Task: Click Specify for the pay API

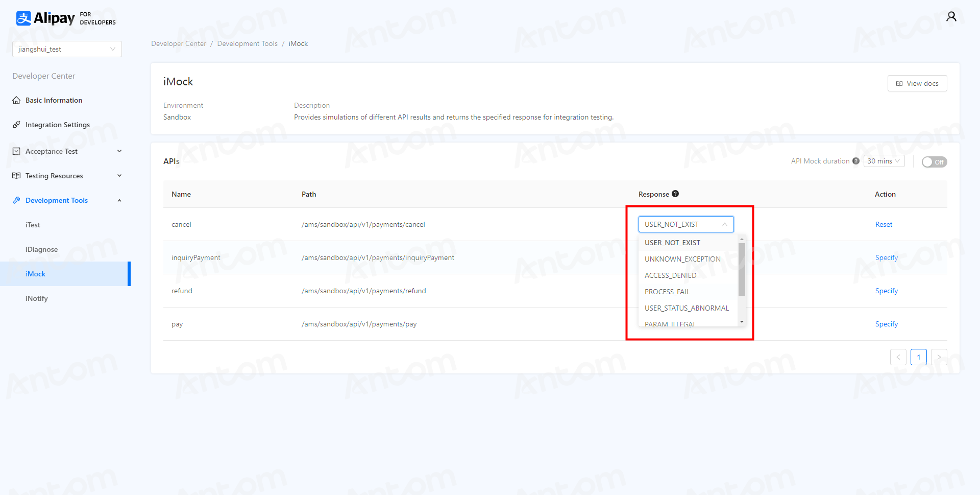Action: [886, 324]
